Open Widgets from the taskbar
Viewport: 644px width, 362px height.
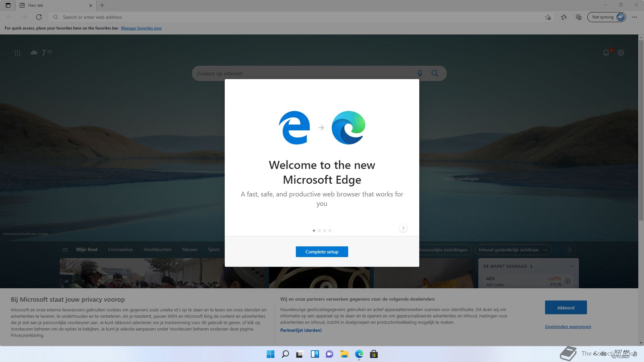[315, 354]
